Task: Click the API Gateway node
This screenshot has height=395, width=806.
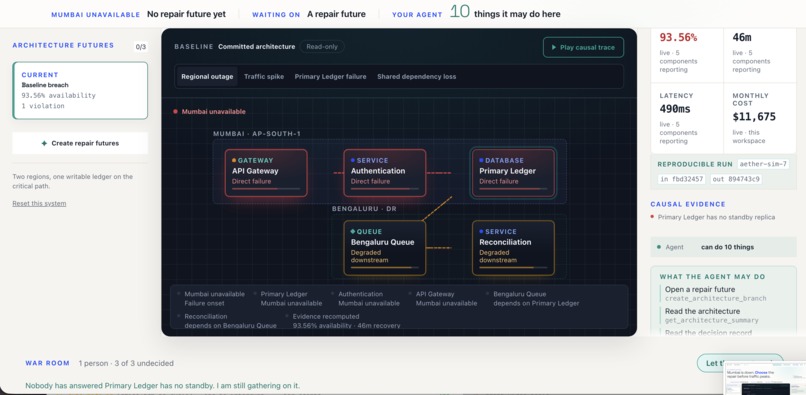Action: pyautogui.click(x=266, y=173)
